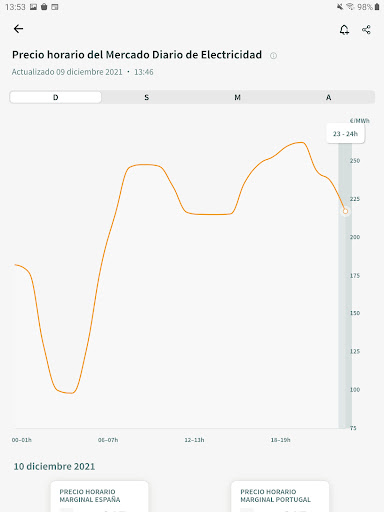The width and height of the screenshot is (384, 512).
Task: Switch to the A annual tab
Action: tap(328, 97)
